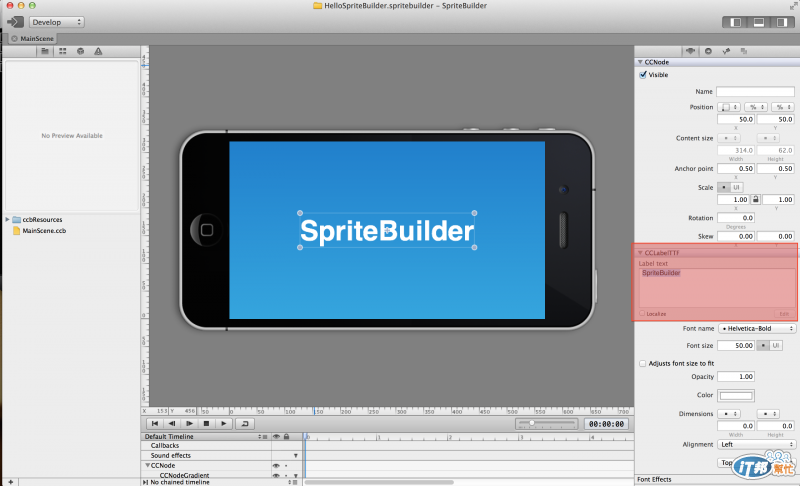Toggle CCNode visibility eye in the timeline
This screenshot has width=800, height=486.
(276, 466)
